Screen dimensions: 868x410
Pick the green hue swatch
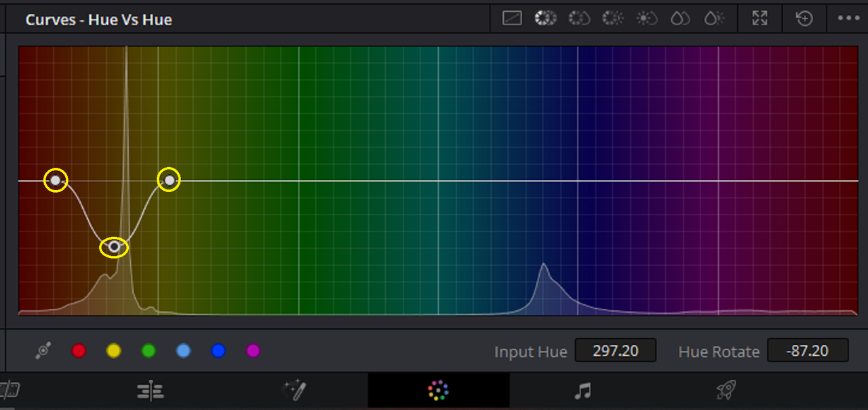(x=149, y=351)
